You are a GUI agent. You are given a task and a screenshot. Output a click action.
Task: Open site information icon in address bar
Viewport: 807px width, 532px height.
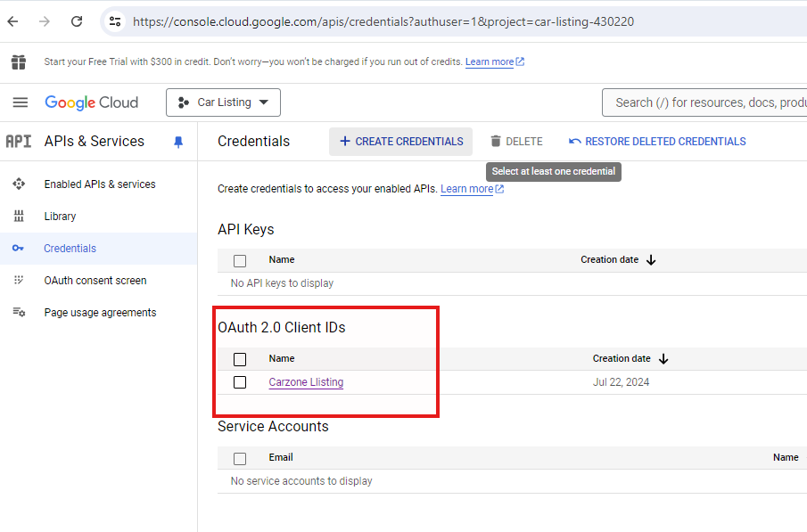click(115, 21)
